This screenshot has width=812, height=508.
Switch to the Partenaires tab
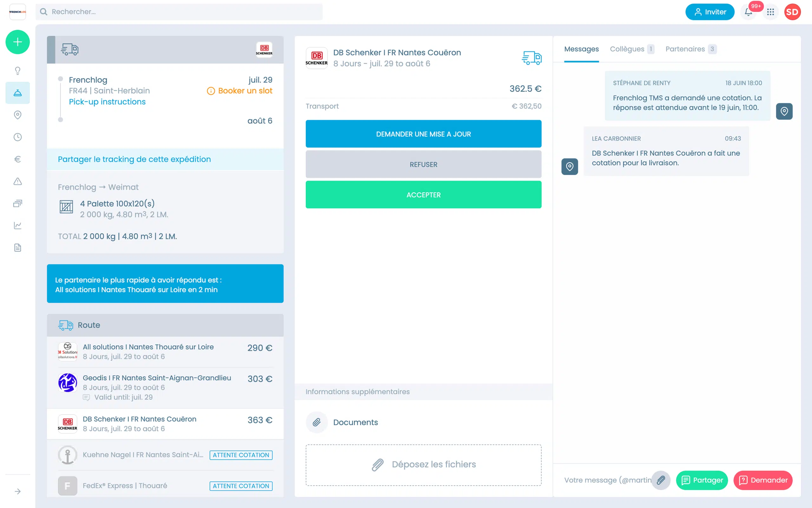(x=691, y=49)
